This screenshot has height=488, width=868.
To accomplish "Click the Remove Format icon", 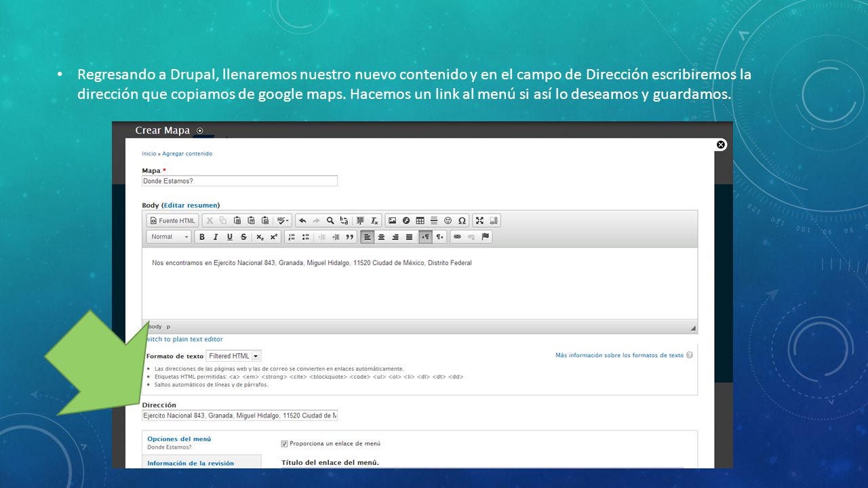I will [x=374, y=220].
